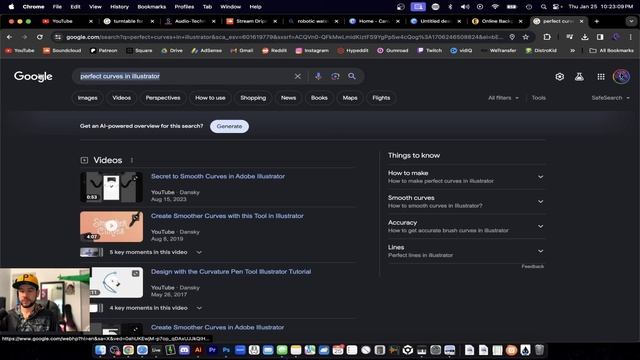640x360 pixels.
Task: Select the Perspectives filter chip
Action: 163,98
